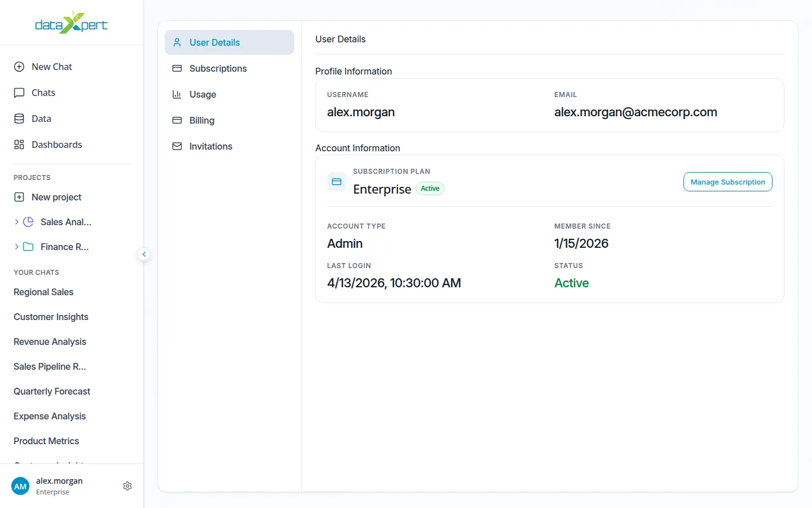Screen dimensions: 812x508
Task: Click the member since date 1/15/2026
Action: pyautogui.click(x=581, y=243)
